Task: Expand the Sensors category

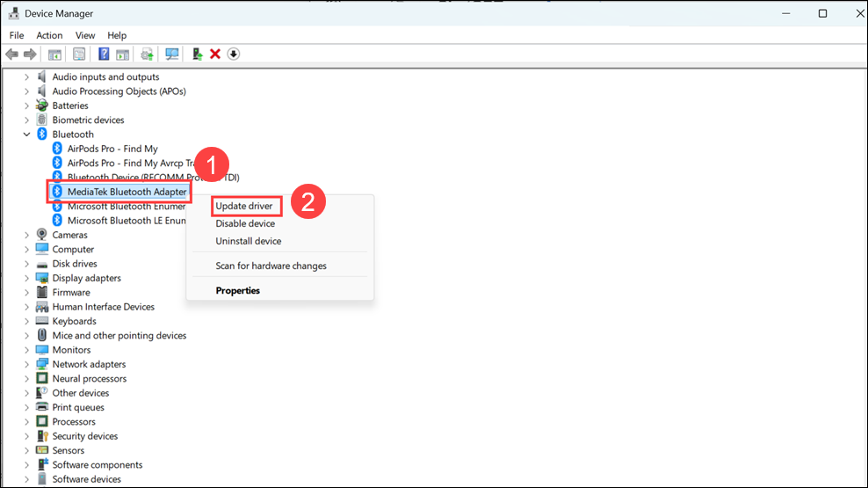Action: [26, 450]
